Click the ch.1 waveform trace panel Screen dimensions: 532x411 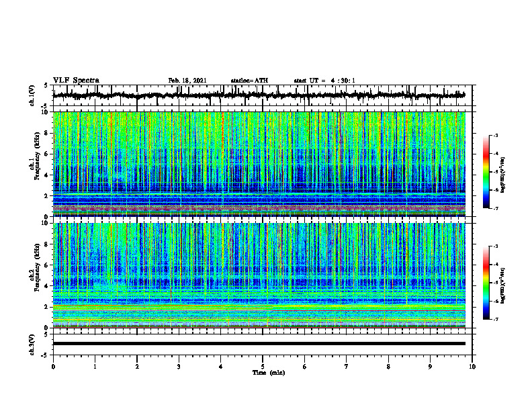tap(263, 95)
